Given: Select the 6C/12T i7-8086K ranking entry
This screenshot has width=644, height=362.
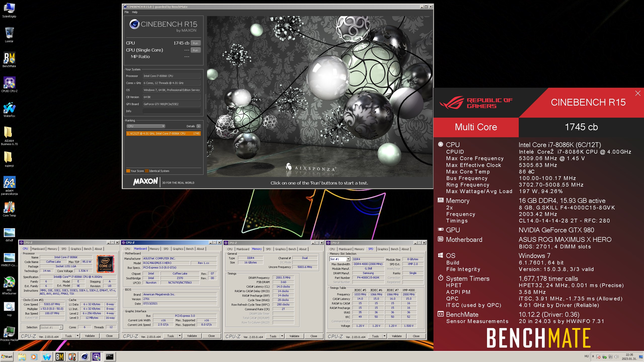Looking at the screenshot, I should tap(163, 133).
